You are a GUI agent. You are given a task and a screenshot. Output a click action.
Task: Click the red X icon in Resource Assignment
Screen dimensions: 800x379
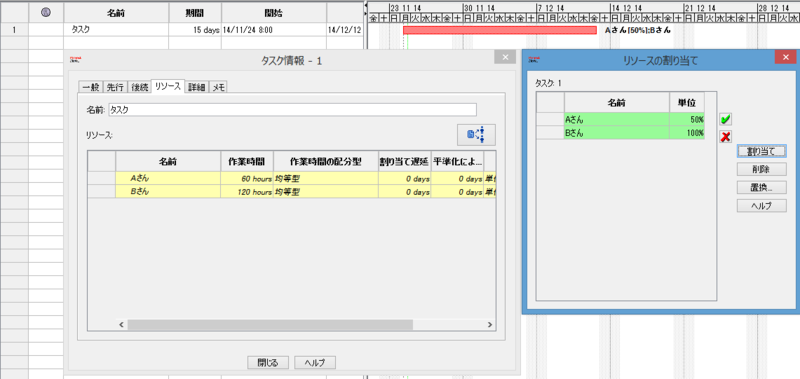tap(725, 136)
